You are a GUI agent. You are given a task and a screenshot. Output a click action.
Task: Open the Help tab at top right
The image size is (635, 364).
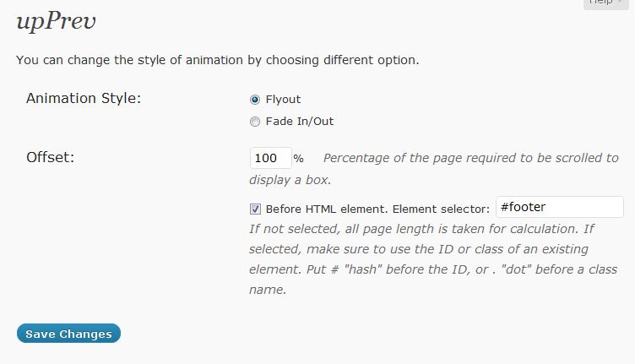(605, 3)
